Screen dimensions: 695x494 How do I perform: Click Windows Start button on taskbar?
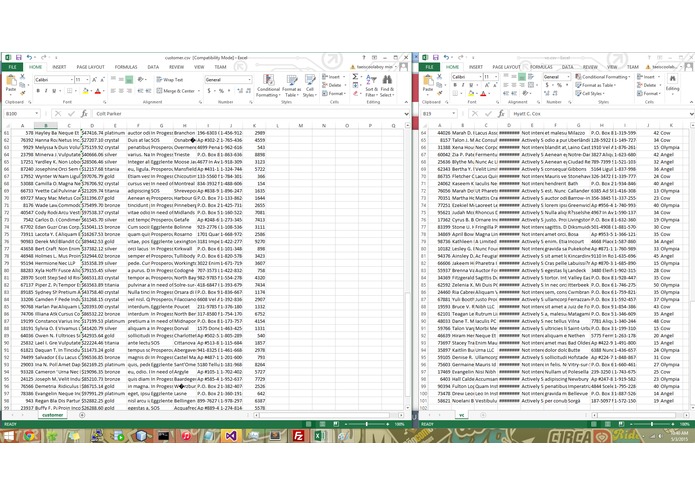click(8, 436)
